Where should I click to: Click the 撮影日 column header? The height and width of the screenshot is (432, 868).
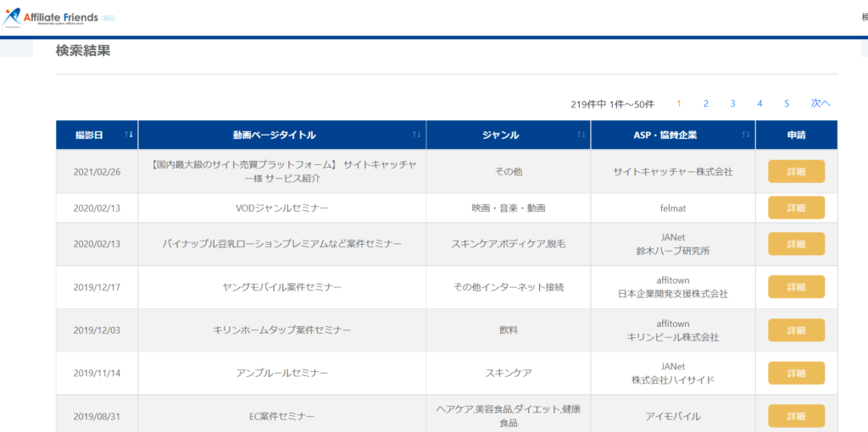point(97,135)
